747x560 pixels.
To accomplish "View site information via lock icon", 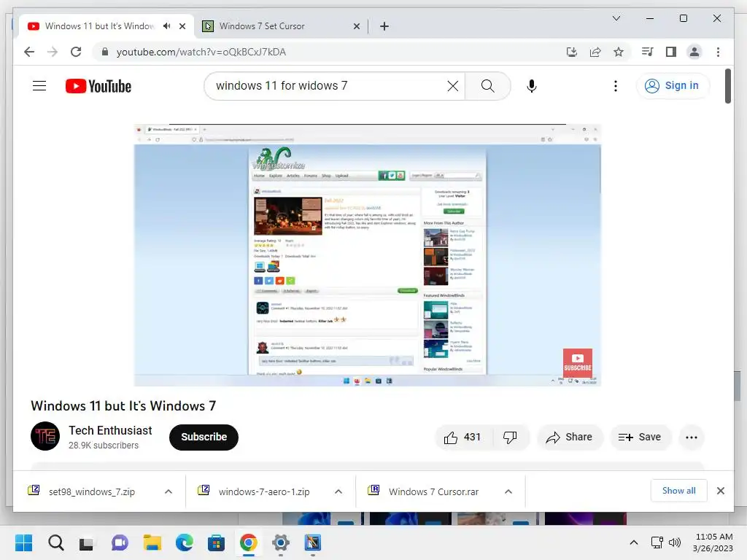I will coord(105,52).
